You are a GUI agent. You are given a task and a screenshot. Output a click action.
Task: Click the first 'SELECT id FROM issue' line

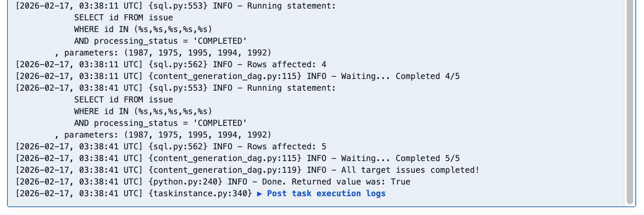click(x=123, y=18)
